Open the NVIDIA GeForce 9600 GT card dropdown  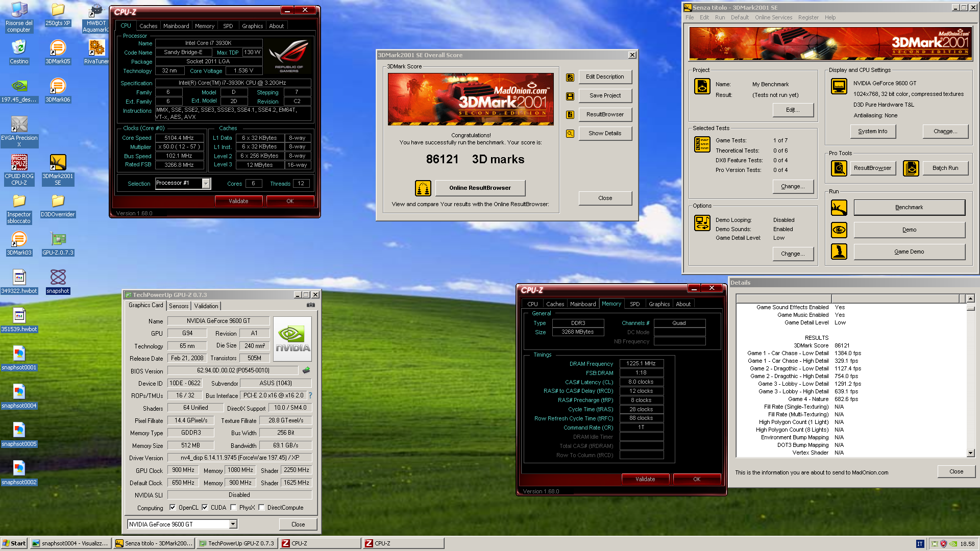(233, 524)
